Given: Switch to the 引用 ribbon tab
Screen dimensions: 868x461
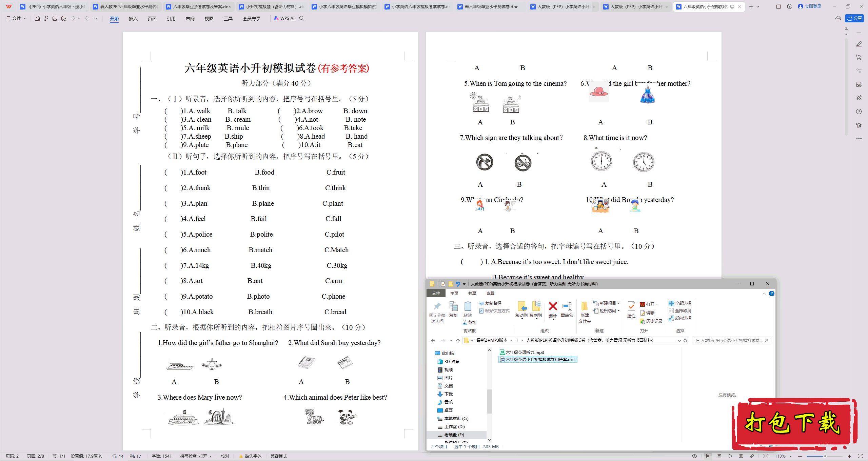Looking at the screenshot, I should pos(171,19).
